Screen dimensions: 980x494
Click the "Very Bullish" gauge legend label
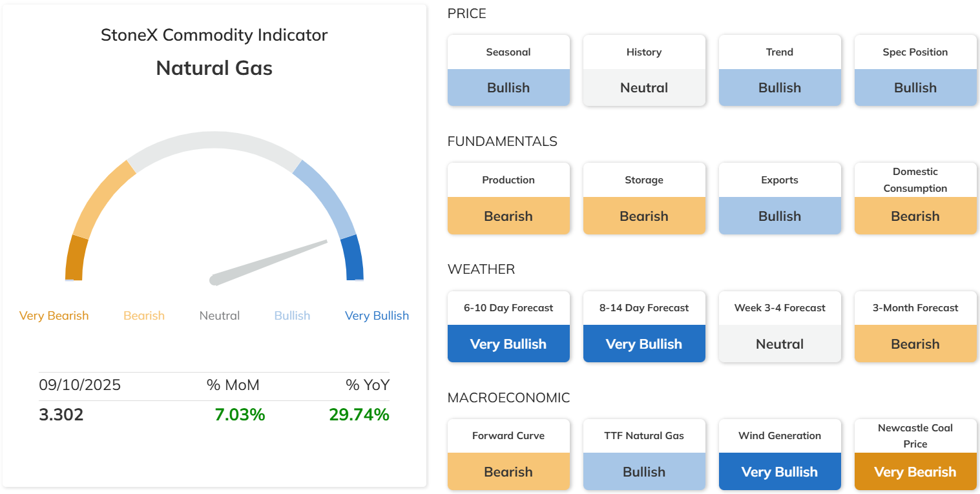tap(377, 316)
